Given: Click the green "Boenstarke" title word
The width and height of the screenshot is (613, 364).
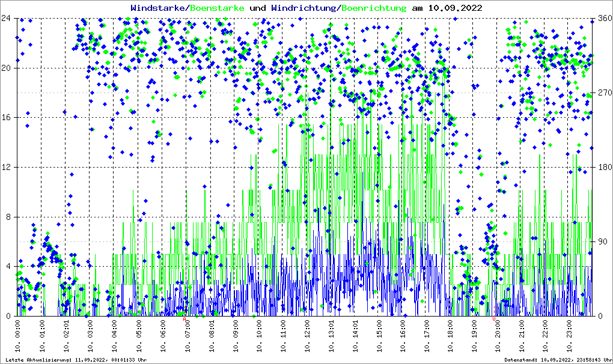Looking at the screenshot, I should click(x=218, y=8).
